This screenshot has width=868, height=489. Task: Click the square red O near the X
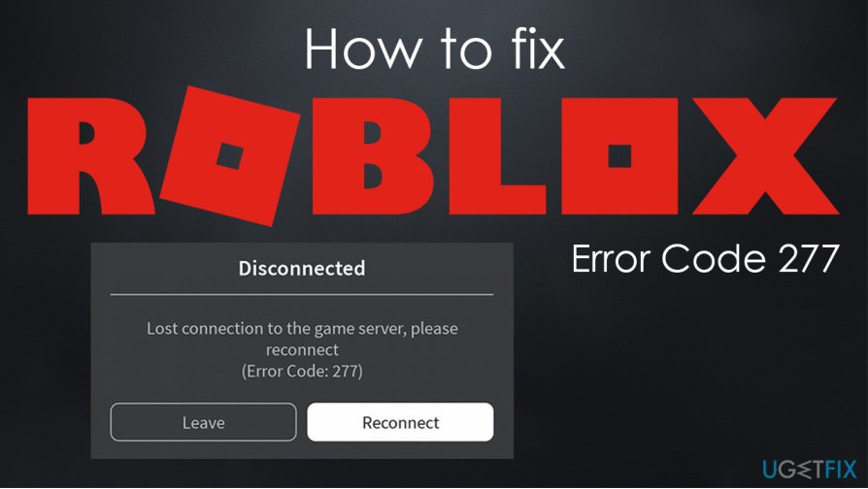coord(620,156)
